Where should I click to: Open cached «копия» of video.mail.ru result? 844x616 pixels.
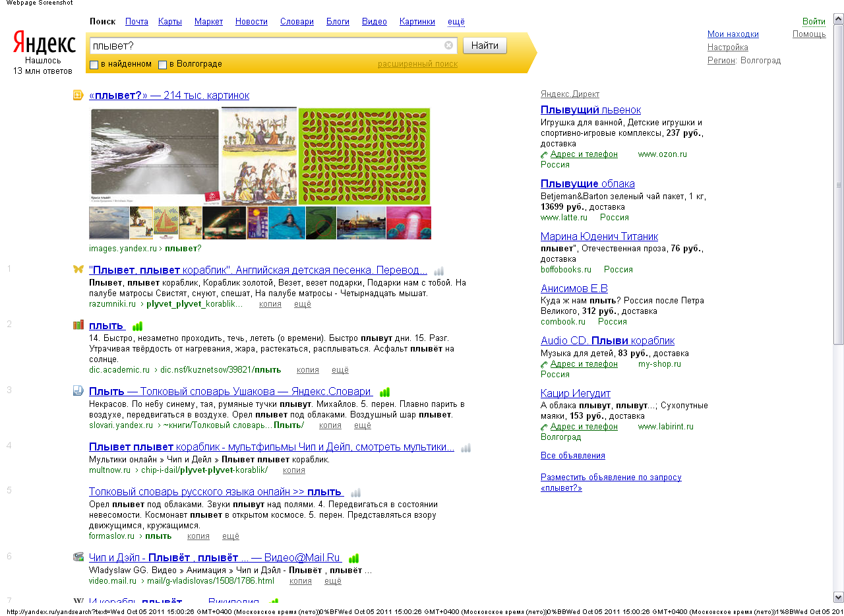(x=301, y=581)
